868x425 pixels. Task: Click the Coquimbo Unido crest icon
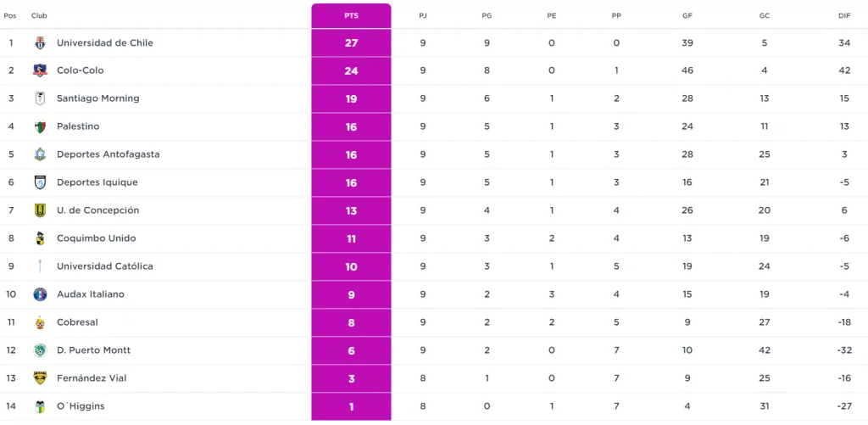(40, 238)
